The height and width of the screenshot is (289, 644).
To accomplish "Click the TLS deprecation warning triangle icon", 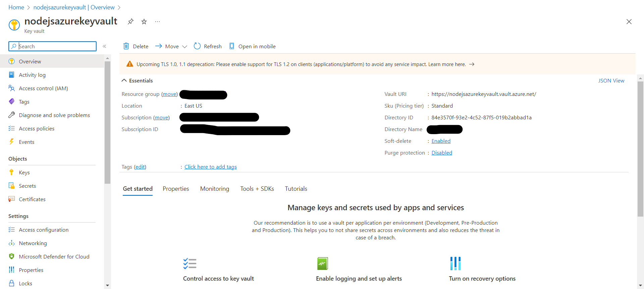I will coord(130,64).
